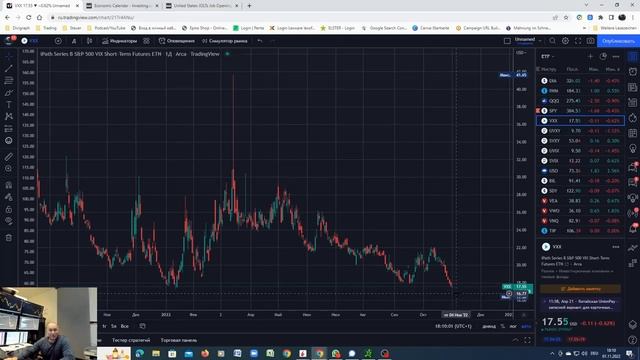640x360 pixels.
Task: Open new browser tab plus button
Action: [x=249, y=6]
